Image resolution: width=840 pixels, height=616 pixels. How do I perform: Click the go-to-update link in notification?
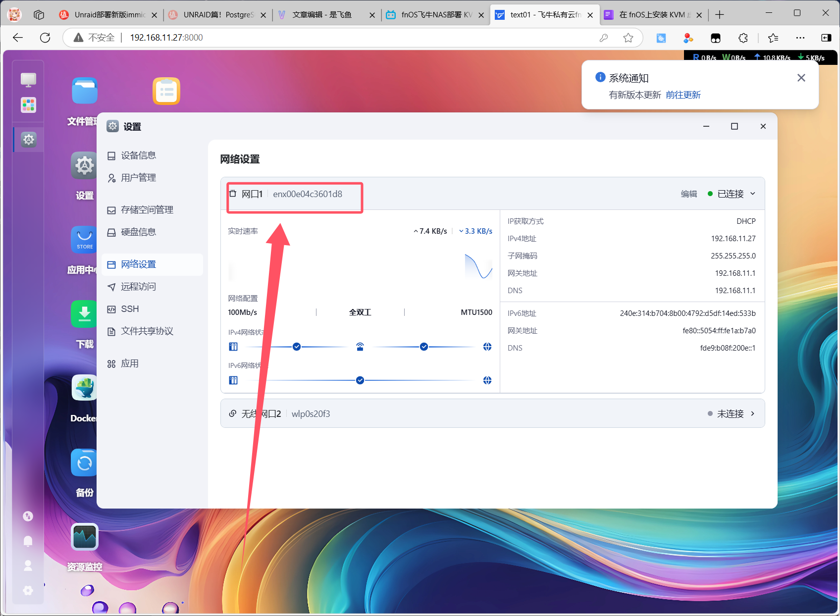tap(683, 95)
